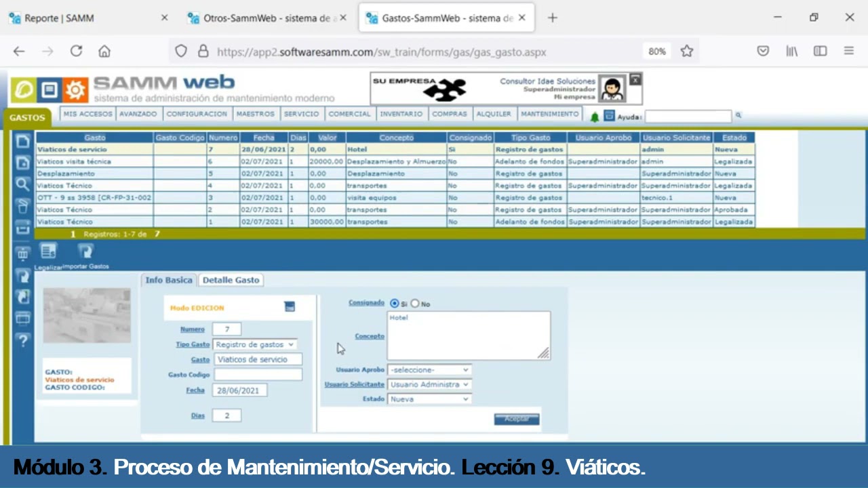
Task: Open the Estado dropdown
Action: point(429,399)
